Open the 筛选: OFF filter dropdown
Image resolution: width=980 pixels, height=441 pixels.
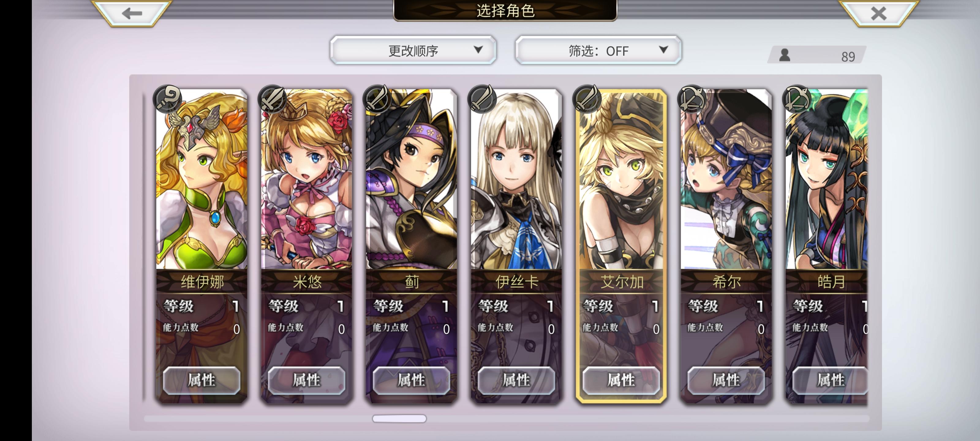pyautogui.click(x=598, y=50)
